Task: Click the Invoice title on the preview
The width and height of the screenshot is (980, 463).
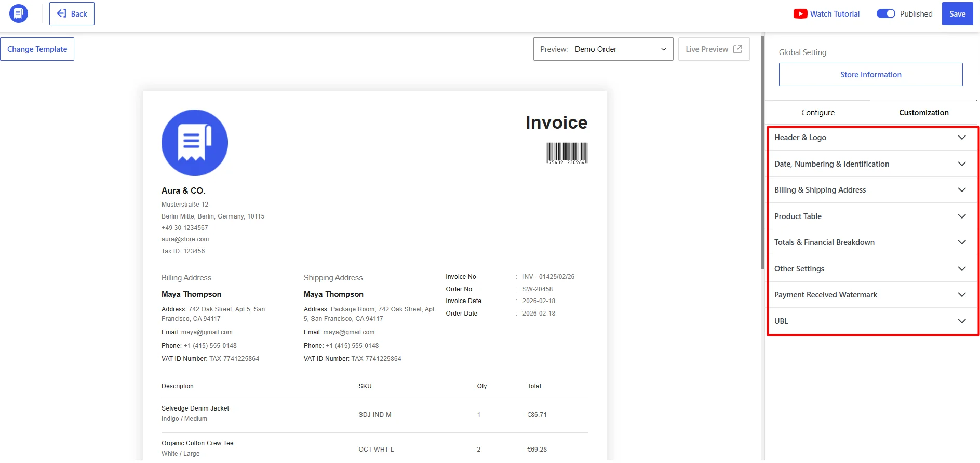Action: coord(556,122)
